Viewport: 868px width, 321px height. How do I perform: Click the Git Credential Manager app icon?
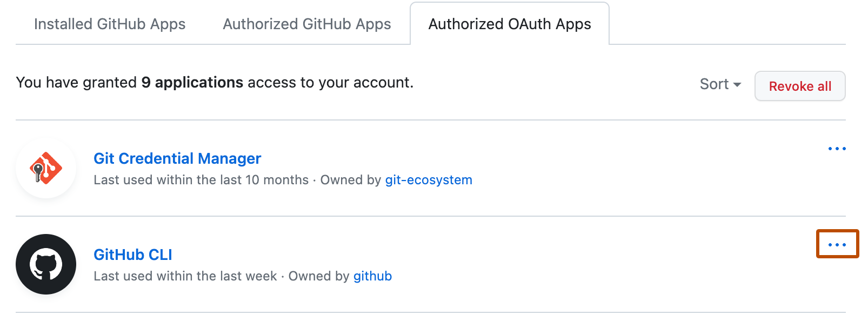pyautogui.click(x=46, y=168)
